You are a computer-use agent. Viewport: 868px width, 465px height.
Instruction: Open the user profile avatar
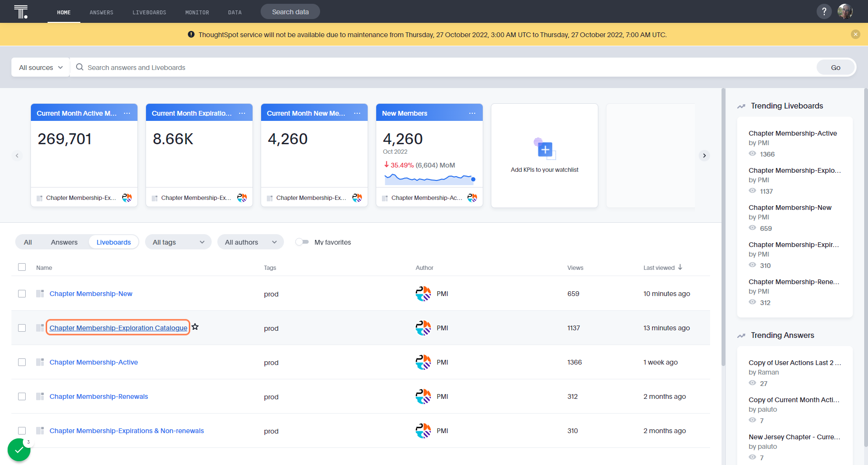845,11
